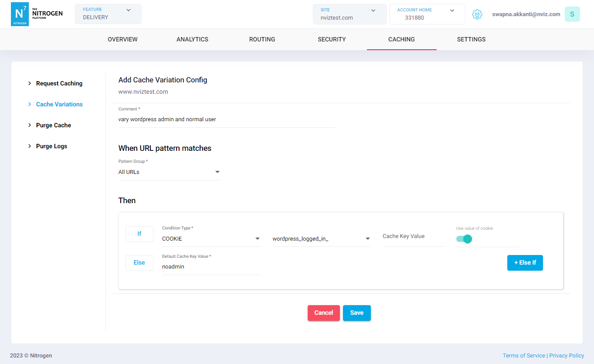Open the Condition Type COOKIE dropdown
Screen dimensions: 594x364
point(211,239)
